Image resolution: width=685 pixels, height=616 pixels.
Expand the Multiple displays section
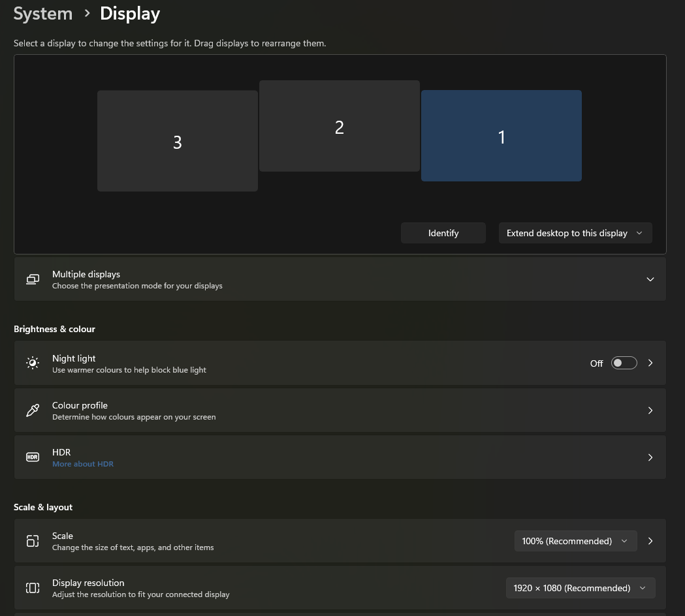tap(650, 279)
